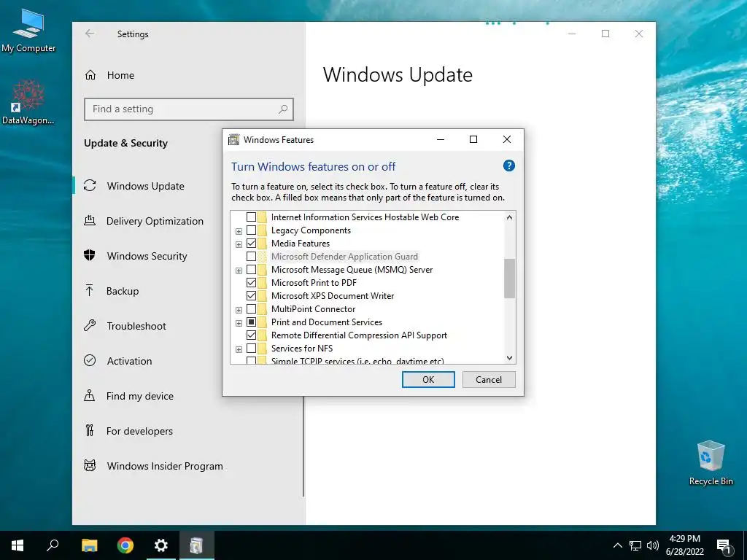Uncheck the Media Features checkbox
This screenshot has height=560, width=747.
251,244
